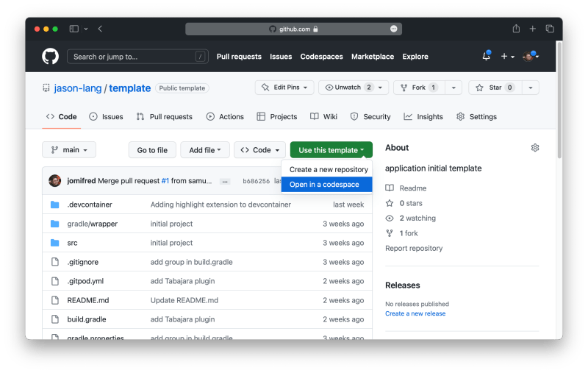The image size is (588, 373).
Task: Switch to the Insights tab
Action: pyautogui.click(x=423, y=117)
